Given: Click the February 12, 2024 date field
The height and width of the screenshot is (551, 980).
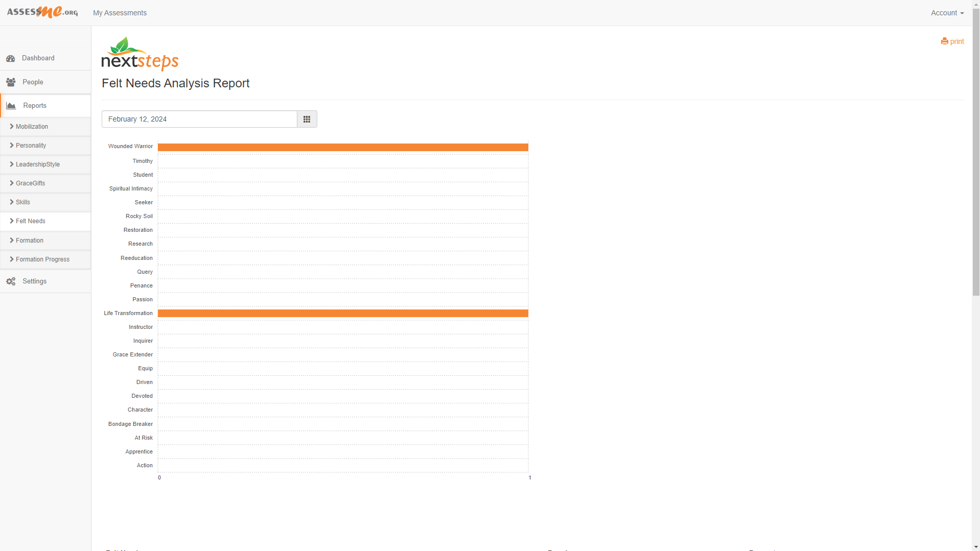Looking at the screenshot, I should pos(199,119).
